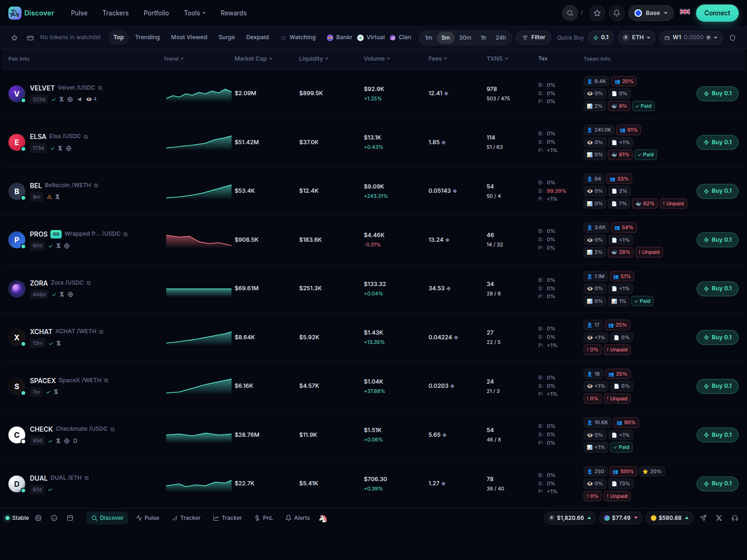Click Dexscreener D icon in CHECK row
This screenshot has width=747, height=560.
click(75, 441)
